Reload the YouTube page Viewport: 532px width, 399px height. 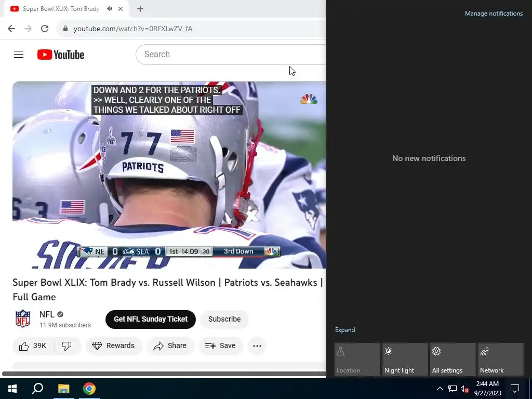(45, 29)
